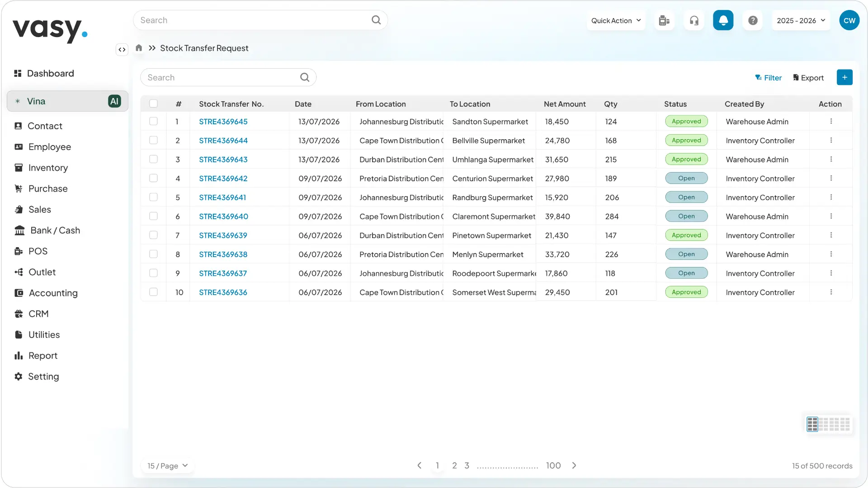Toggle the select-all header checkbox
The height and width of the screenshot is (488, 868).
point(154,104)
